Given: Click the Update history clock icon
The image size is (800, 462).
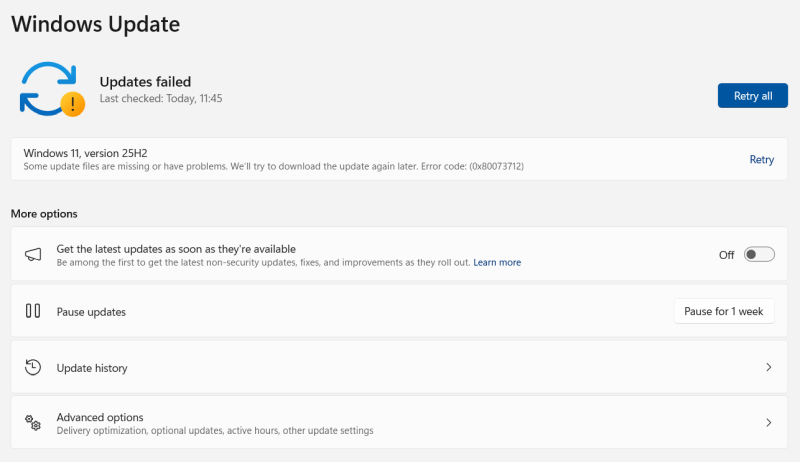Looking at the screenshot, I should 33,367.
